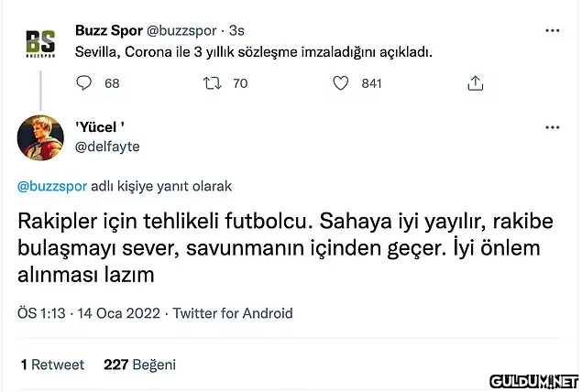Open the Buzz Spor profile avatar

coord(39,43)
